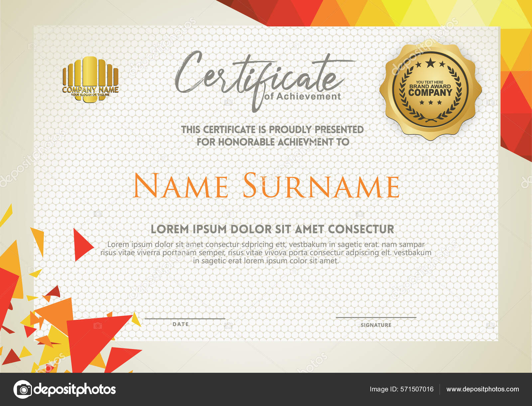Click the YOUR SLOGAN OR TAGLINE text
This screenshot has height=406, width=532.
pos(90,94)
